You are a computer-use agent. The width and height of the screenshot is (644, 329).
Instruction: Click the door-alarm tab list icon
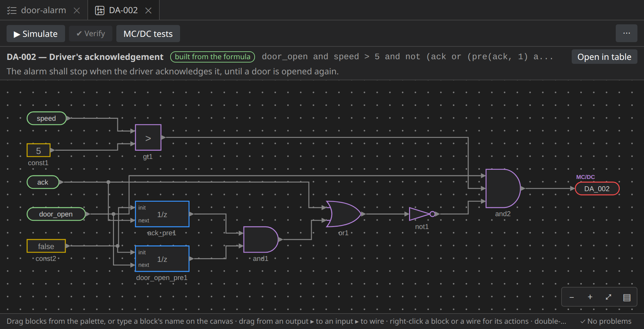pos(12,11)
